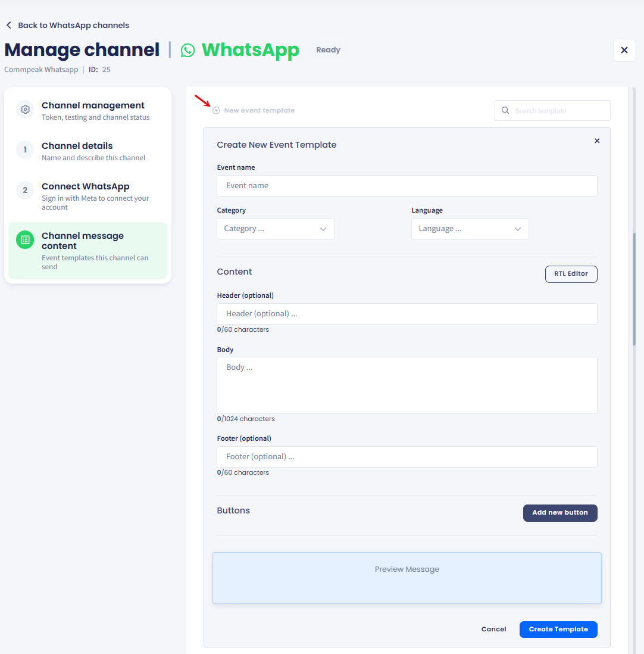Click the Event name input field
This screenshot has width=644, height=654.
[x=407, y=186]
